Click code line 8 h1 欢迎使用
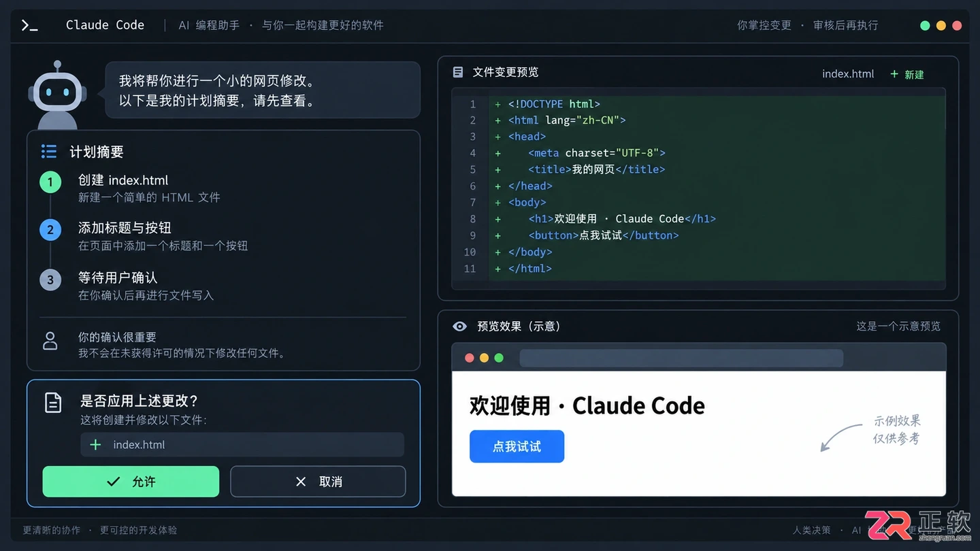980x551 pixels. pos(622,219)
